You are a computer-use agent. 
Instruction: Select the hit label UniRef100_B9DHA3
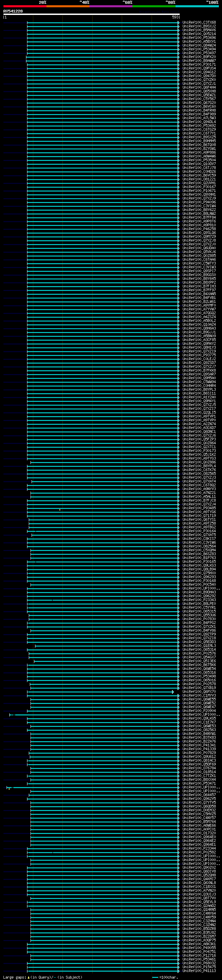199,592
